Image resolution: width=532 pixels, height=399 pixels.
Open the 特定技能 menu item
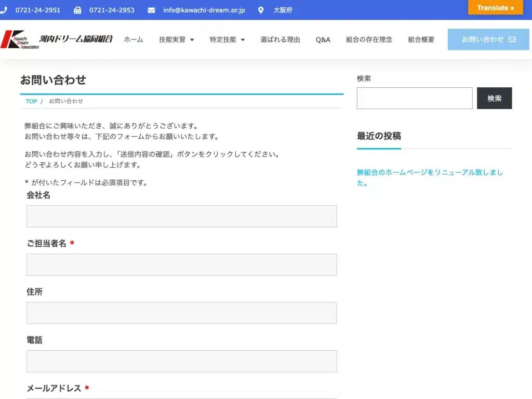pos(222,39)
